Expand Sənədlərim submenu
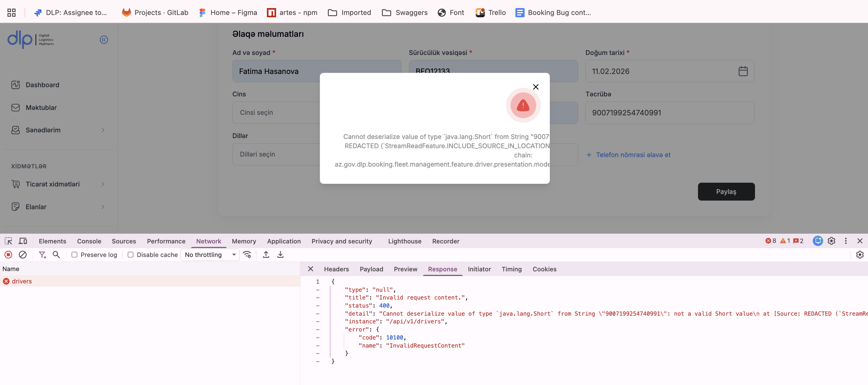The image size is (868, 385). 103,130
